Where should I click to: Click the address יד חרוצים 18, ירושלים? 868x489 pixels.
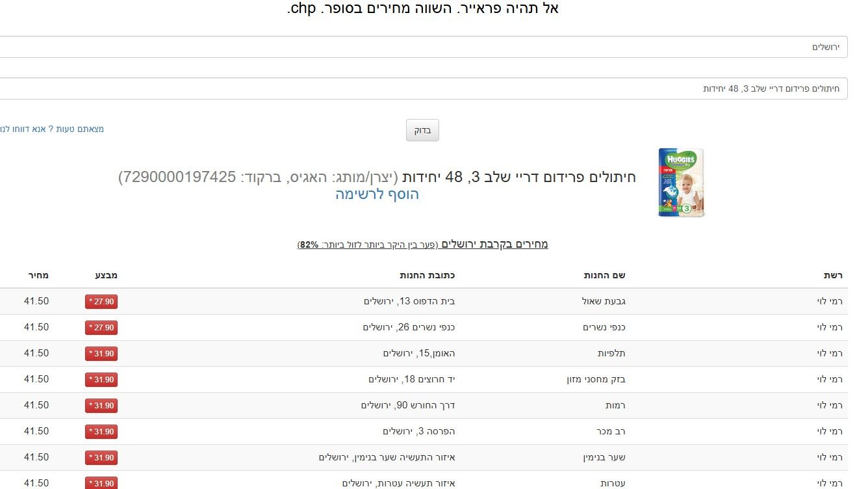tap(412, 379)
